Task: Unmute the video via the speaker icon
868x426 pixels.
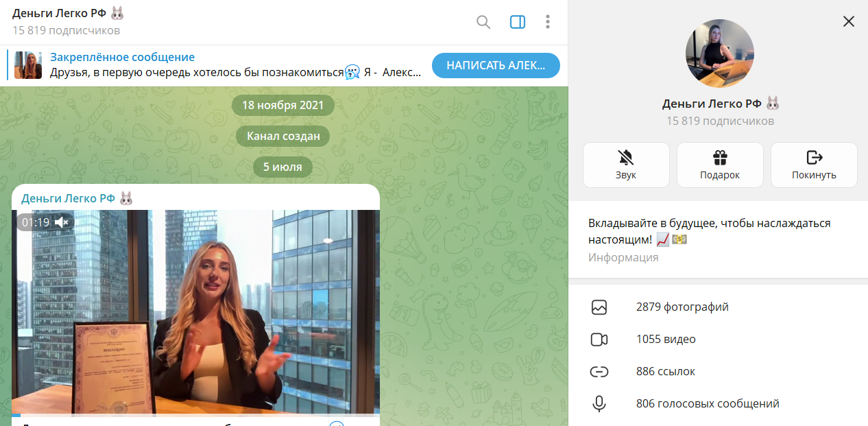Action: pyautogui.click(x=61, y=222)
